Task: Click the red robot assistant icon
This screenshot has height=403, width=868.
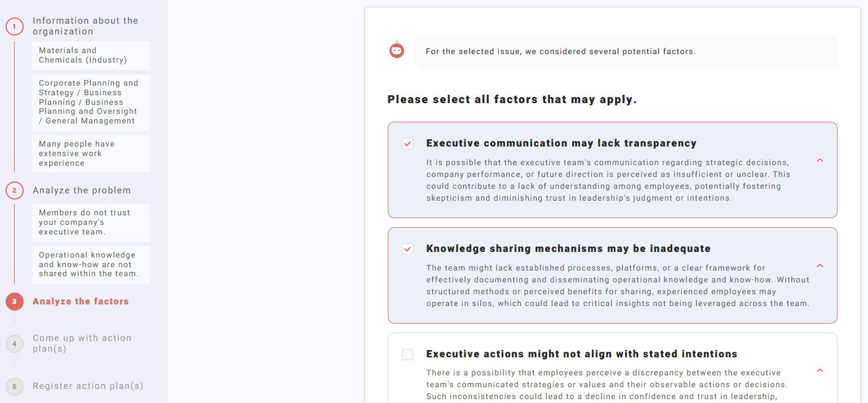Action: click(x=397, y=51)
